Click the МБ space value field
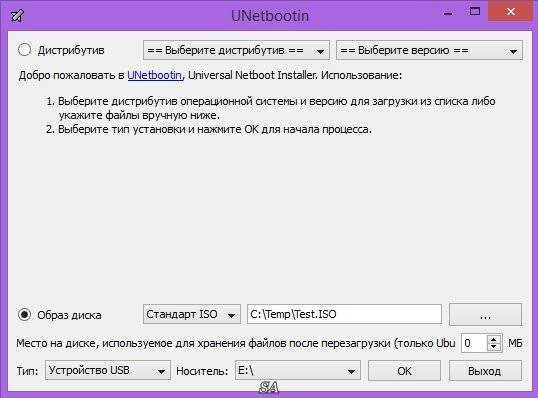The image size is (538, 398). tap(474, 343)
